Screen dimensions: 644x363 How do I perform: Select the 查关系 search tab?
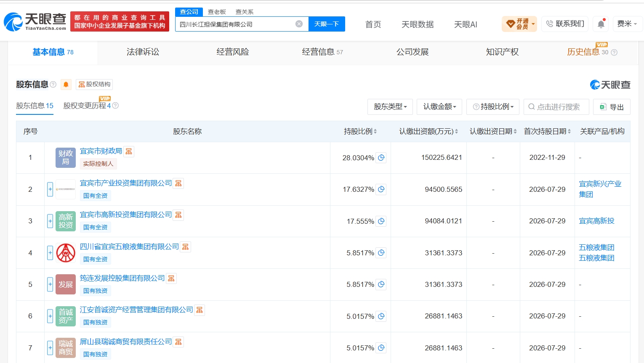[x=245, y=12]
